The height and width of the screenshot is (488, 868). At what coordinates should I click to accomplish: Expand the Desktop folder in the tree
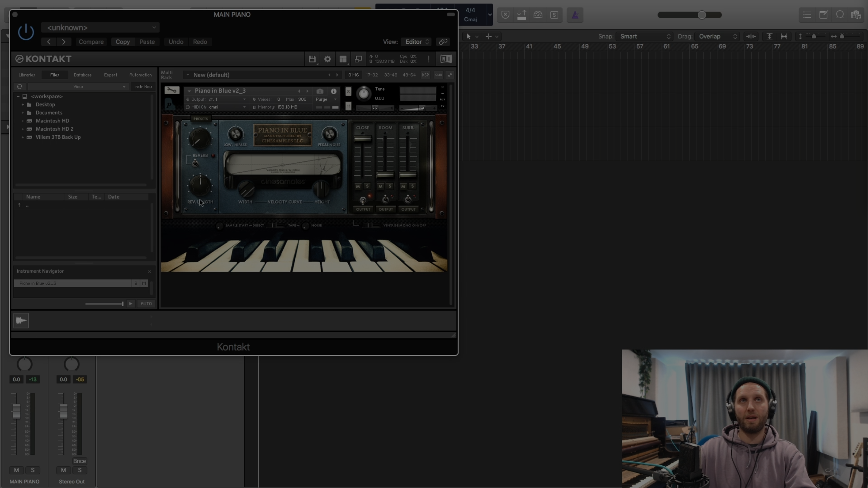23,105
